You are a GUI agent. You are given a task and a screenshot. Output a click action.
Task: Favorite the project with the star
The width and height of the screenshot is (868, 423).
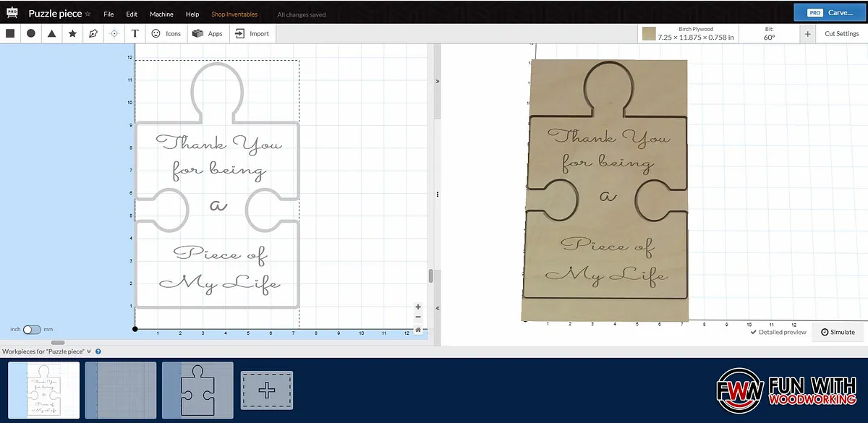pyautogui.click(x=88, y=14)
